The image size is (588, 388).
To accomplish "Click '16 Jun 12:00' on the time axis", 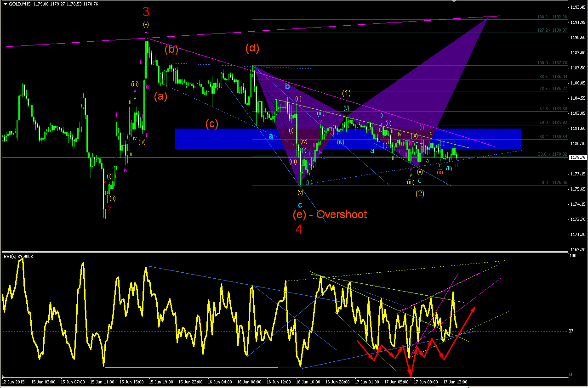I will point(279,382).
